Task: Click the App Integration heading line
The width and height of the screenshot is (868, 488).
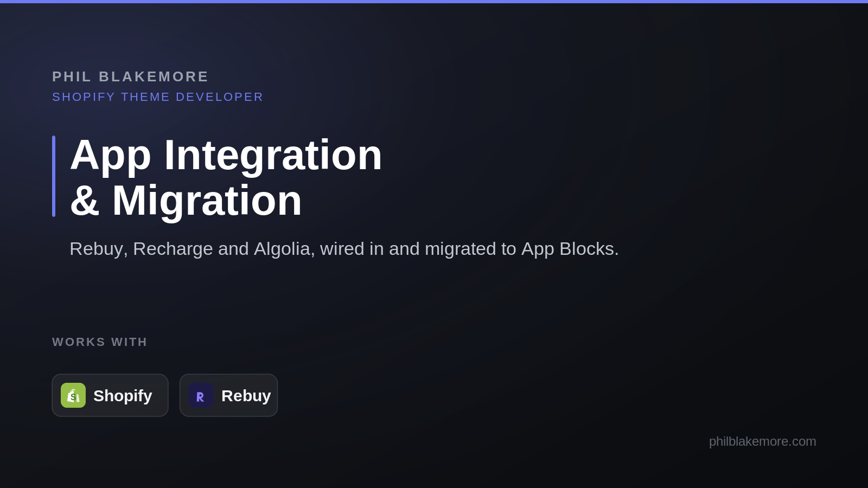Action: click(x=226, y=155)
